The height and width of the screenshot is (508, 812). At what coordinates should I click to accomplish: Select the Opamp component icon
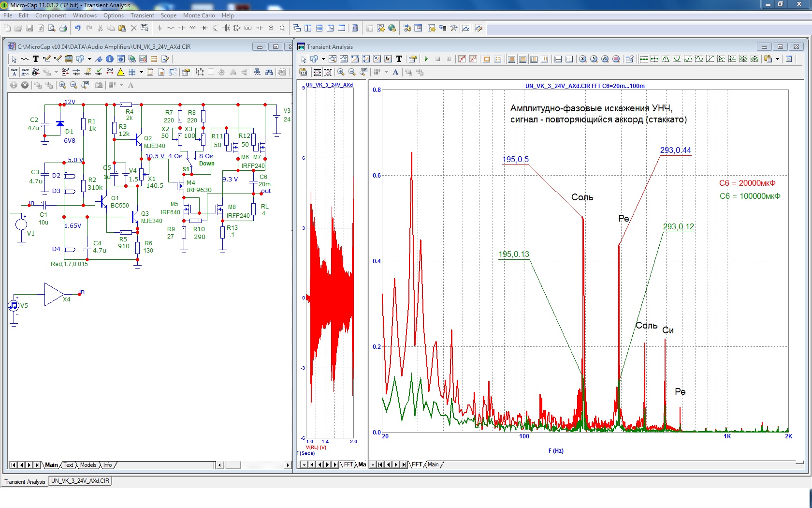pos(237,28)
